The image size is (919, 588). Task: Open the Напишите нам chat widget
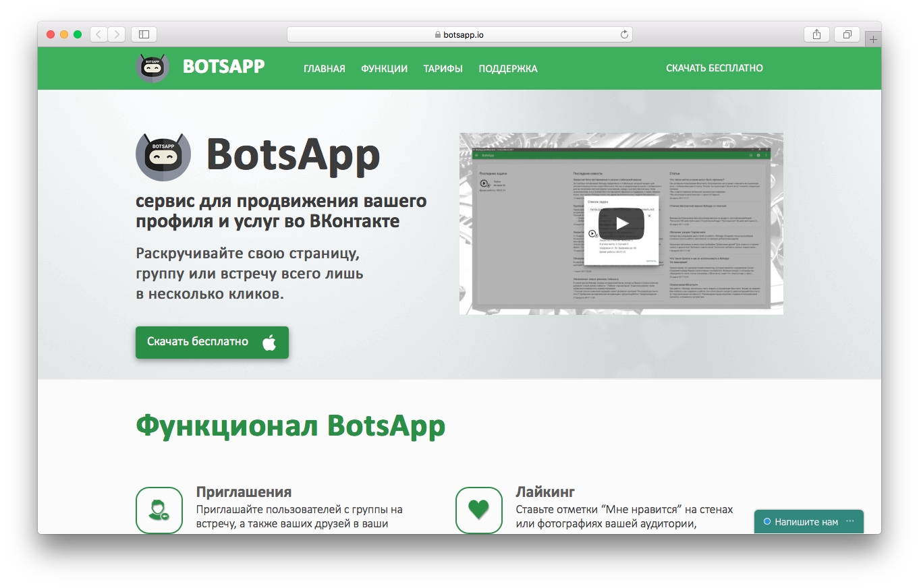tap(806, 522)
